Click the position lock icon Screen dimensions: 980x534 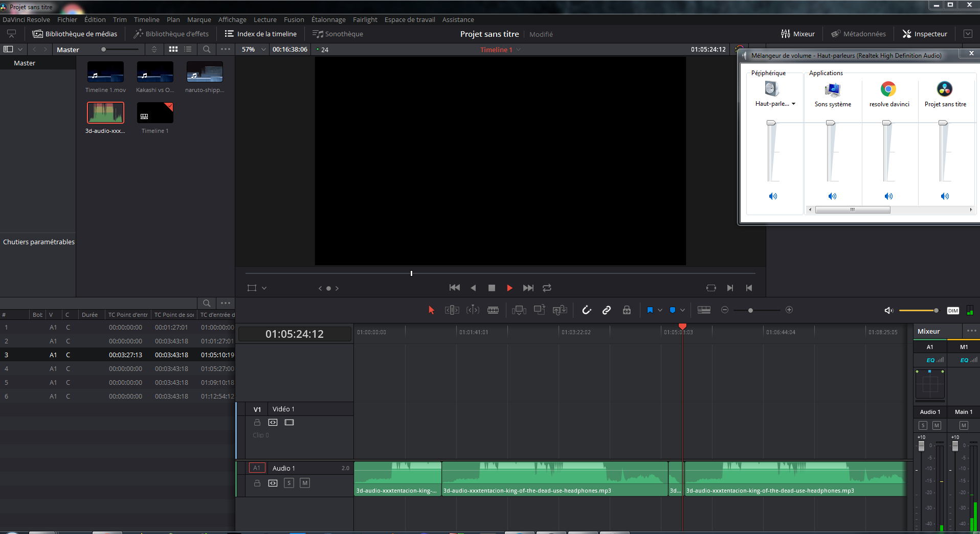627,310
